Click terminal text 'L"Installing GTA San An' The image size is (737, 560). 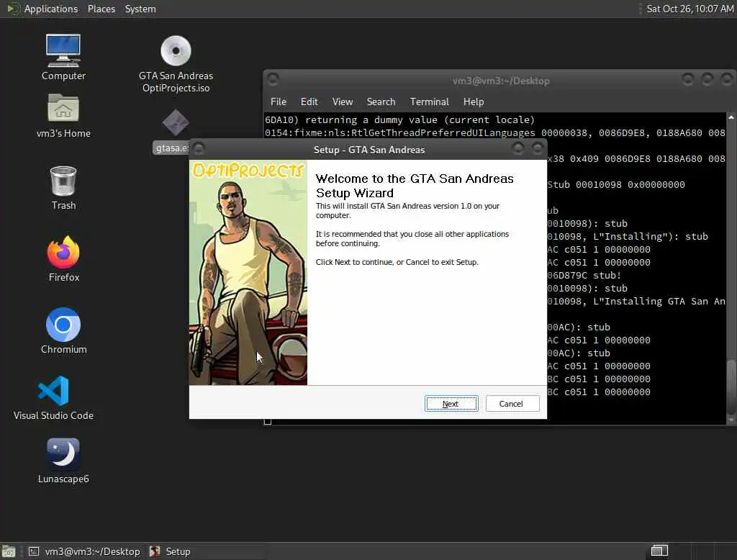click(659, 302)
